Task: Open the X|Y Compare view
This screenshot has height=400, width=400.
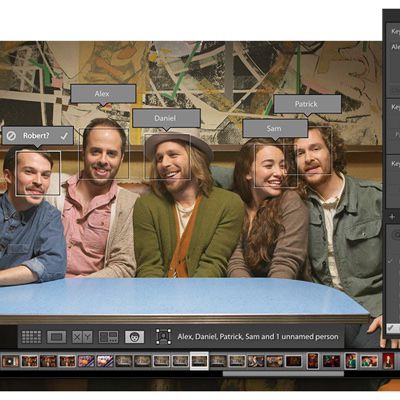Action: pyautogui.click(x=82, y=337)
